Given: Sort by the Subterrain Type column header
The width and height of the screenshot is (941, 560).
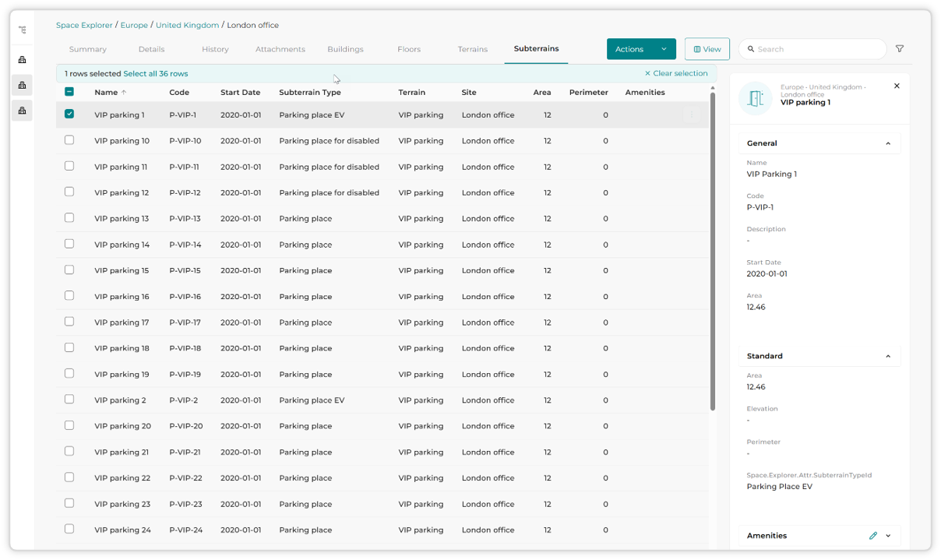Looking at the screenshot, I should click(x=310, y=93).
